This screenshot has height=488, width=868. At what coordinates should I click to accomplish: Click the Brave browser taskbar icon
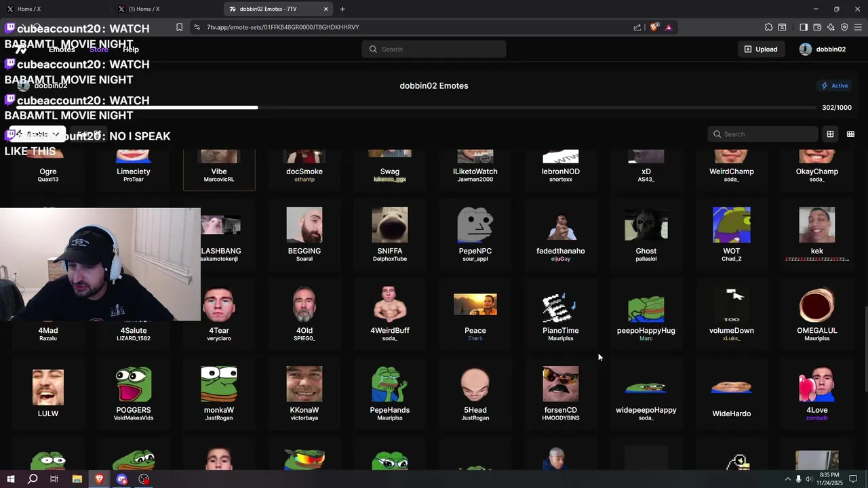[x=99, y=479]
